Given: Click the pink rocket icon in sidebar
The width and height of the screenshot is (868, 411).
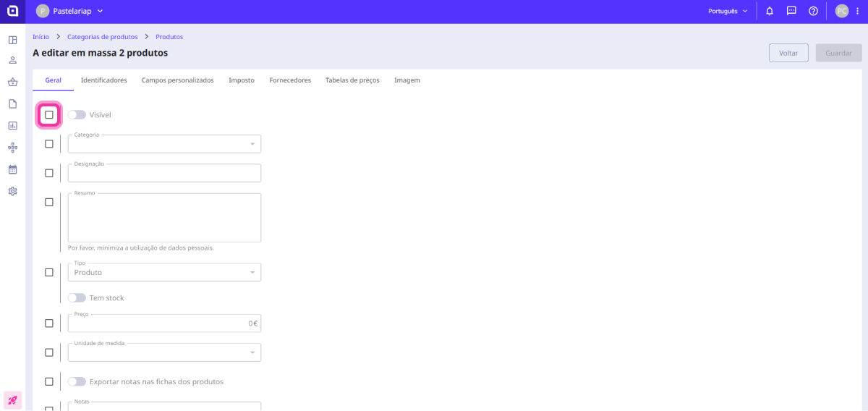Looking at the screenshot, I should coord(12,399).
